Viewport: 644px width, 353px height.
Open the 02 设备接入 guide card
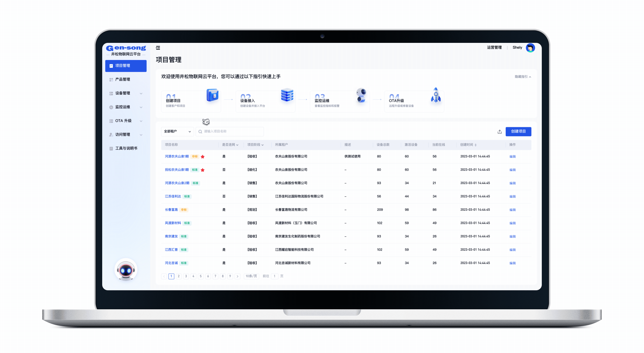(x=265, y=101)
